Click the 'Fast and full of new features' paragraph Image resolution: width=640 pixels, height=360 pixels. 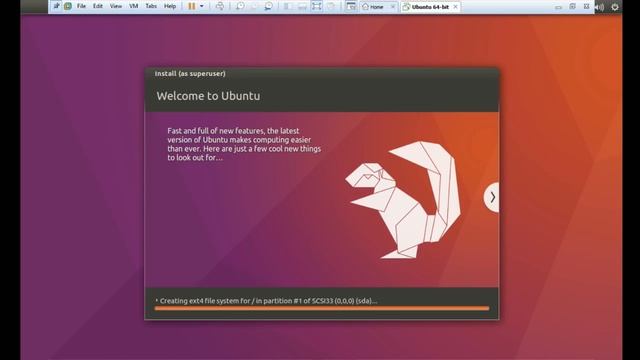click(244, 144)
